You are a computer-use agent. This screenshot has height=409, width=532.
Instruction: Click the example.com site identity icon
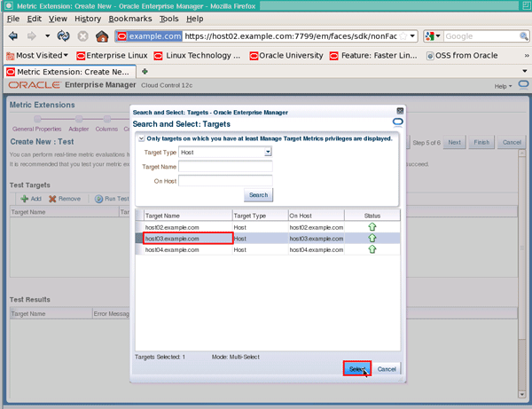(149, 36)
